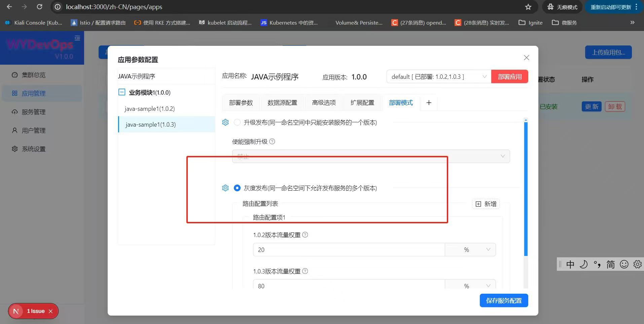Switch to 高级选项 tab
644x324 pixels.
point(324,103)
